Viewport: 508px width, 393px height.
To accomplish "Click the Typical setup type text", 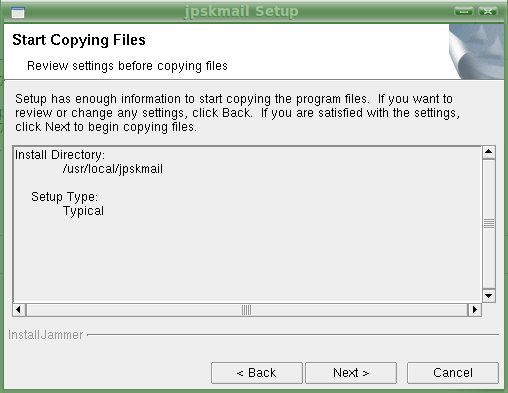I will pos(83,211).
